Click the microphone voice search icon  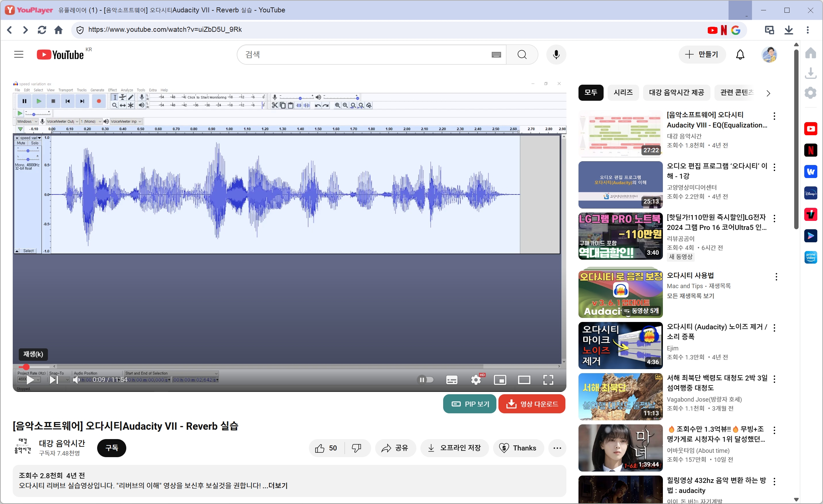[x=556, y=55]
